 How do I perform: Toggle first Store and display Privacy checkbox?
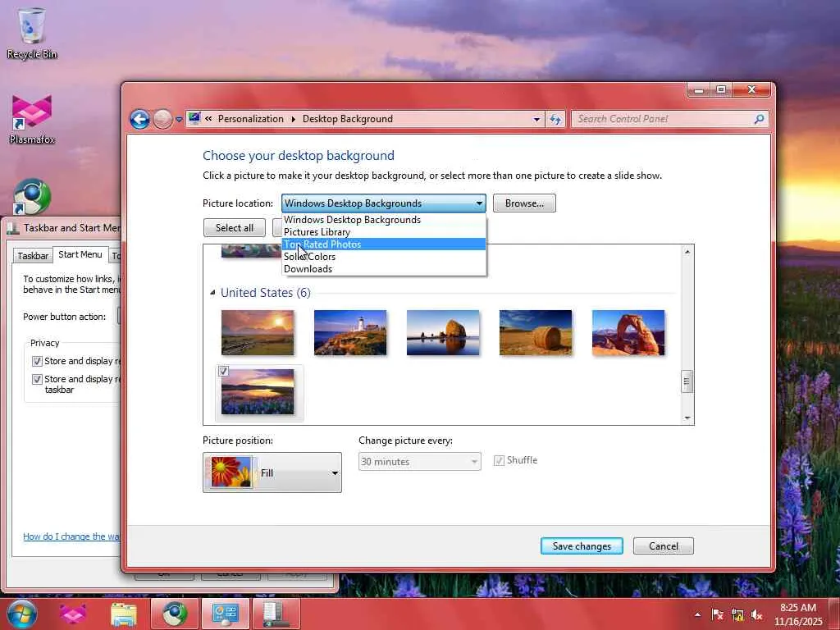pos(37,361)
